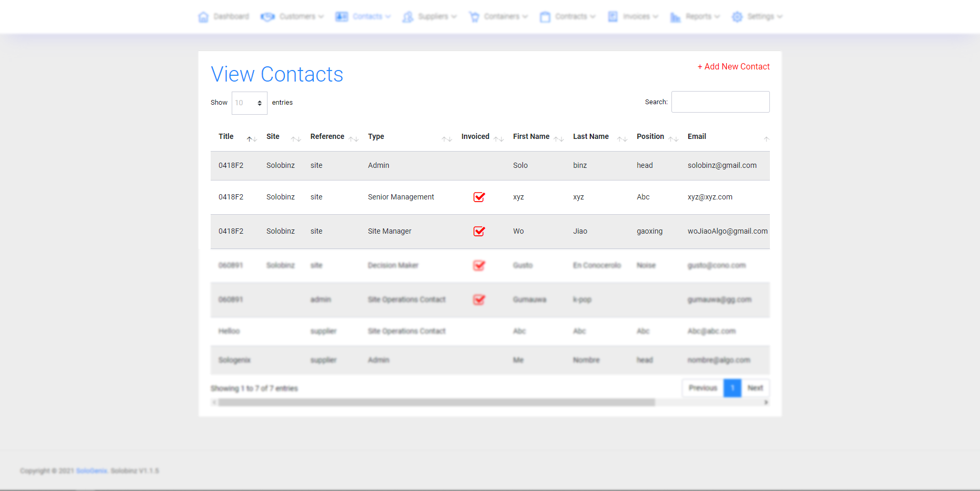Open the Customers menu
The width and height of the screenshot is (980, 491).
tap(298, 17)
